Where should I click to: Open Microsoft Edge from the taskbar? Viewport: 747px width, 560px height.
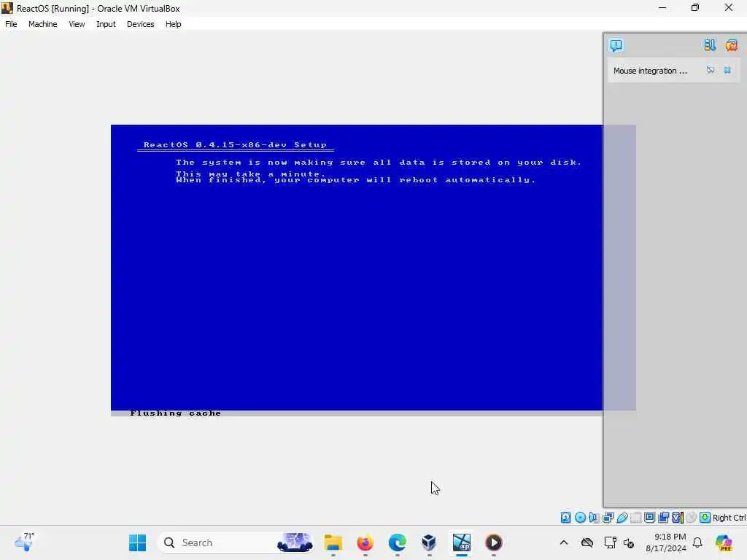(398, 542)
